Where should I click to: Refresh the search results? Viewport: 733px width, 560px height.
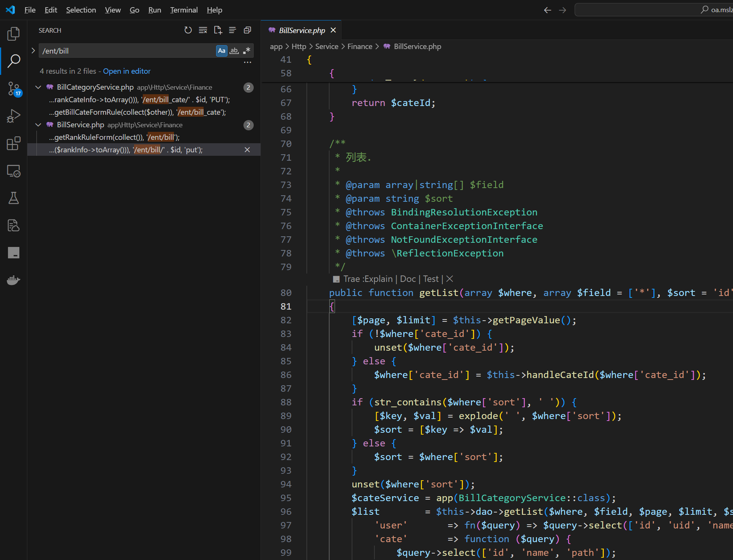(188, 30)
